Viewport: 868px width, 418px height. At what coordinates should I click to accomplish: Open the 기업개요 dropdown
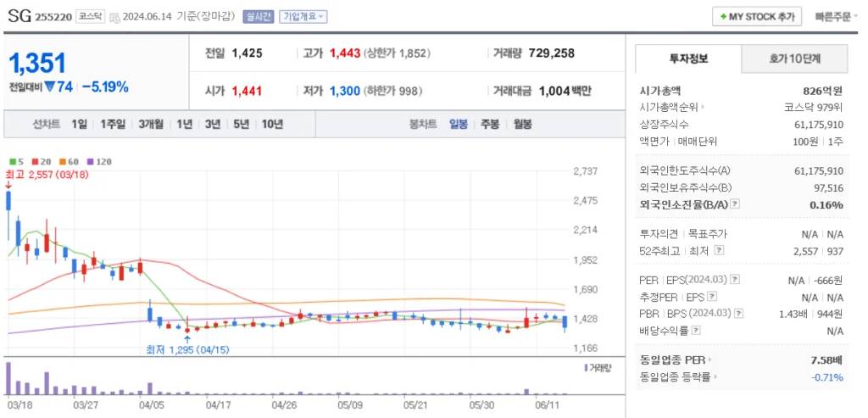303,17
